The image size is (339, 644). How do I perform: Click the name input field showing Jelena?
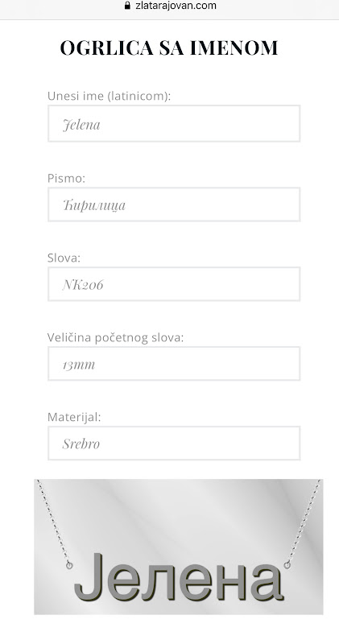coord(174,124)
